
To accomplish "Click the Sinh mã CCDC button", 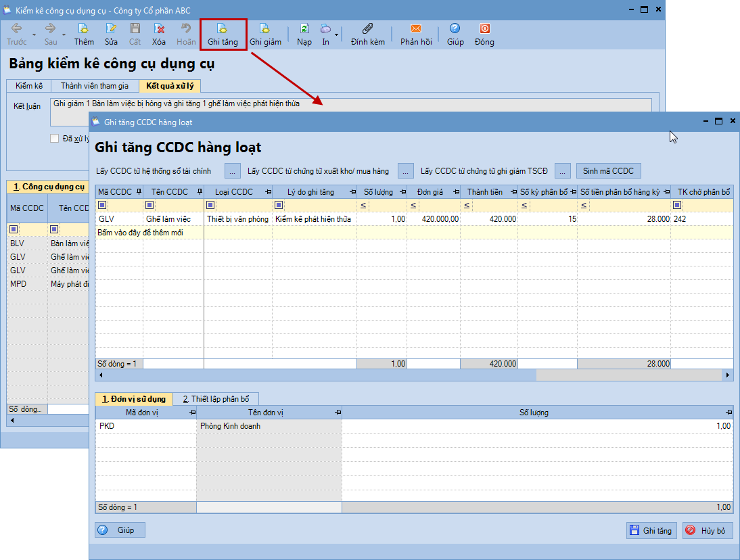I will pos(608,170).
